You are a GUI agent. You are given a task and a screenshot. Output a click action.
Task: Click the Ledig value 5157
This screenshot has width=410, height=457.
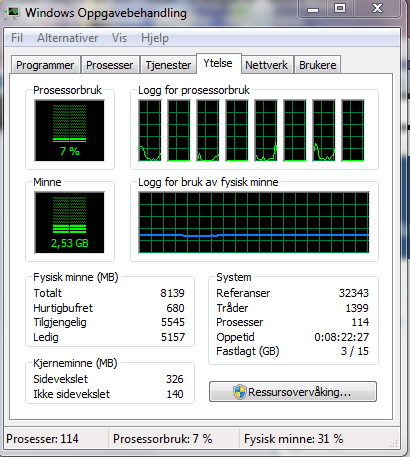[173, 337]
